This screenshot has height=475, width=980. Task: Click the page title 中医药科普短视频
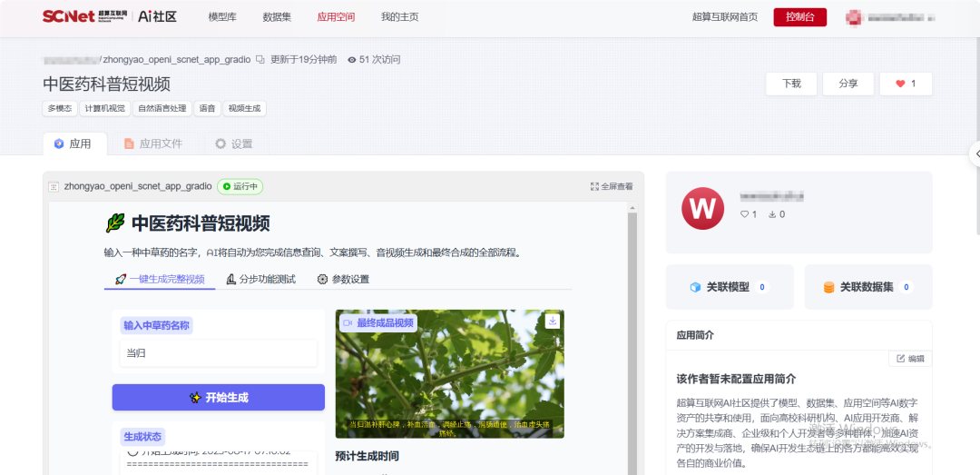click(x=107, y=84)
